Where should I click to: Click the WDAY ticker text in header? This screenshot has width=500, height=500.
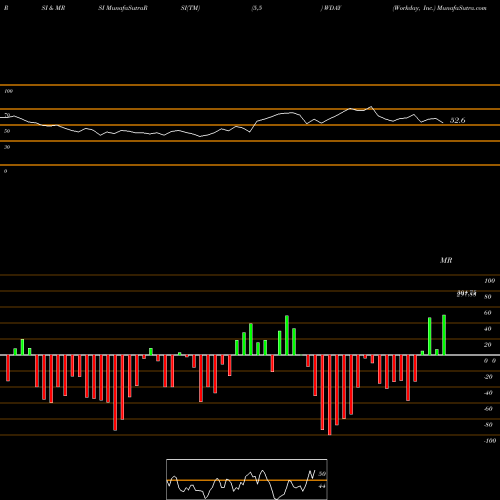tap(332, 8)
